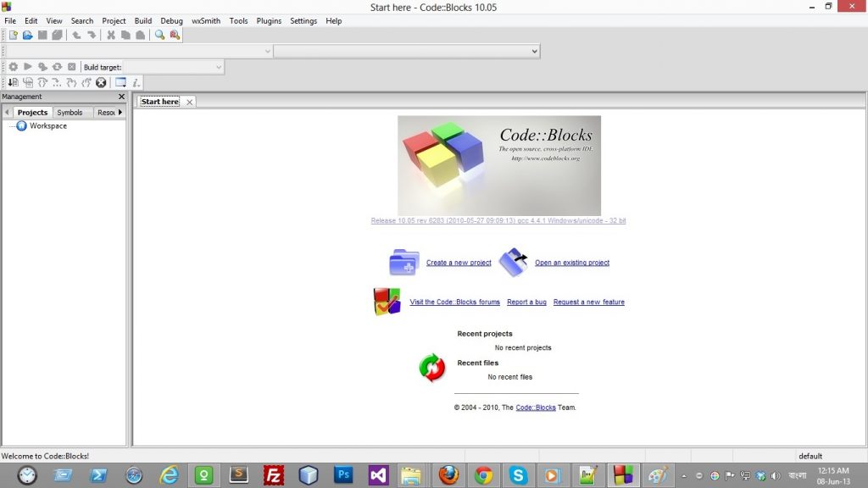Close the Start here tab

point(189,102)
